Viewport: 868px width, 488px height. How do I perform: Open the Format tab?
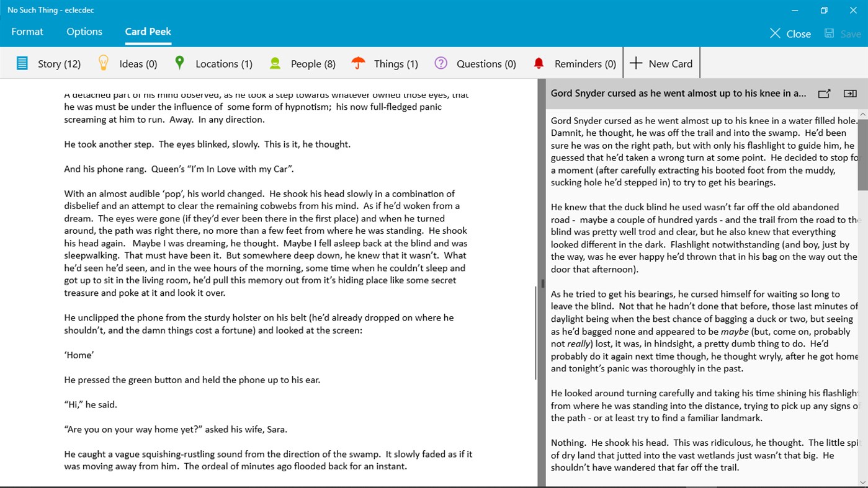(27, 32)
